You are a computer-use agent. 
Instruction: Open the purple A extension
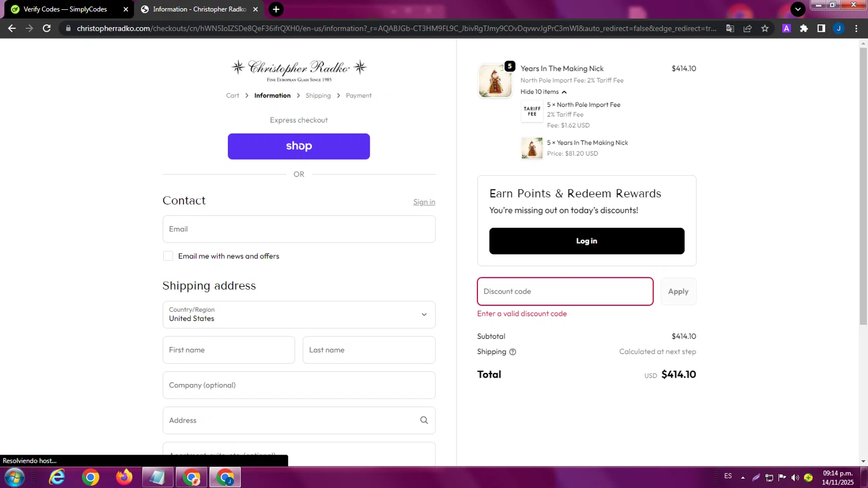point(786,28)
